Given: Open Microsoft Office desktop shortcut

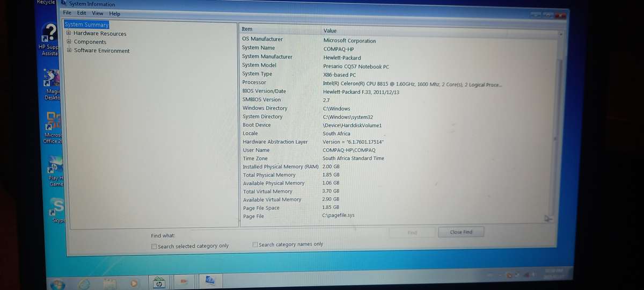Looking at the screenshot, I should (53, 128).
